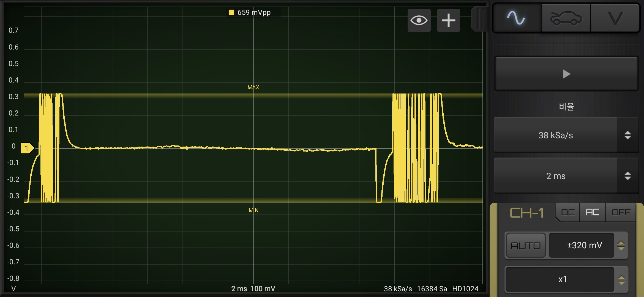
Task: Change the ±320 mV range stepper
Action: pos(621,245)
